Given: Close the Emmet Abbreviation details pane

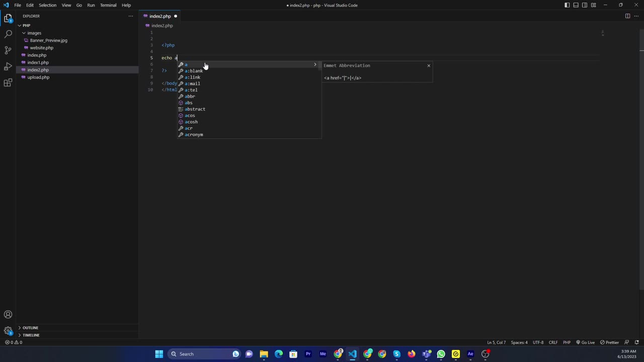Looking at the screenshot, I should pos(429,65).
